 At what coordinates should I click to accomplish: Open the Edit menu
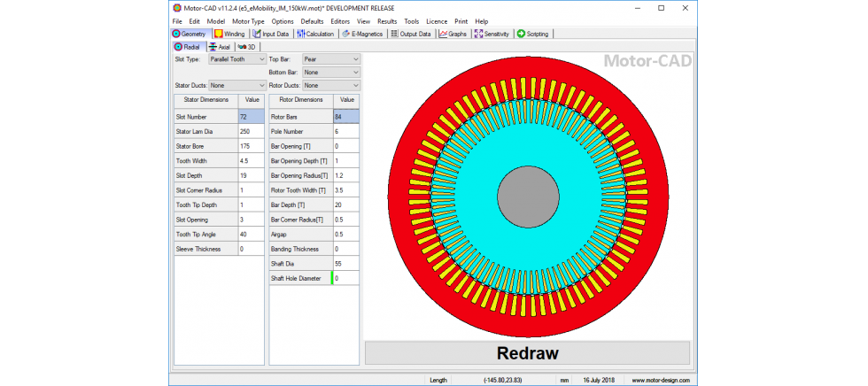194,21
